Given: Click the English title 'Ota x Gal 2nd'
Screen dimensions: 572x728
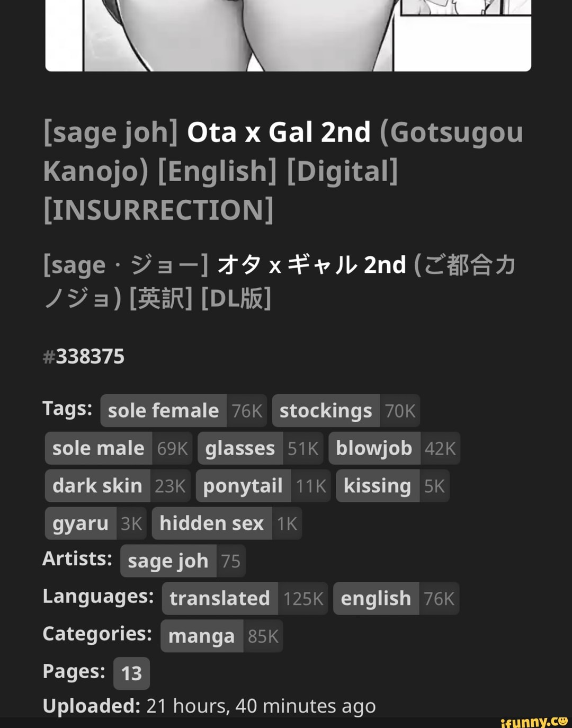Looking at the screenshot, I should tap(279, 132).
